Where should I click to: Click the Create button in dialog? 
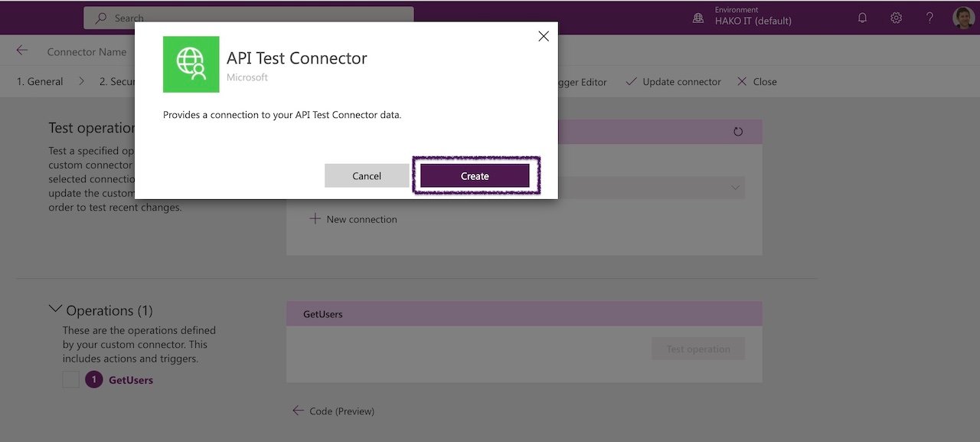(x=475, y=175)
